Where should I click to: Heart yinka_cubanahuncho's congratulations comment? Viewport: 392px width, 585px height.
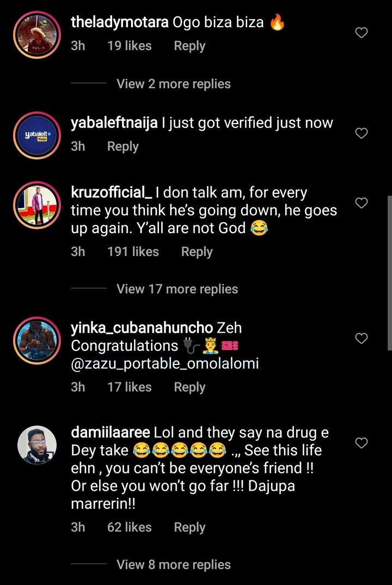pyautogui.click(x=361, y=338)
